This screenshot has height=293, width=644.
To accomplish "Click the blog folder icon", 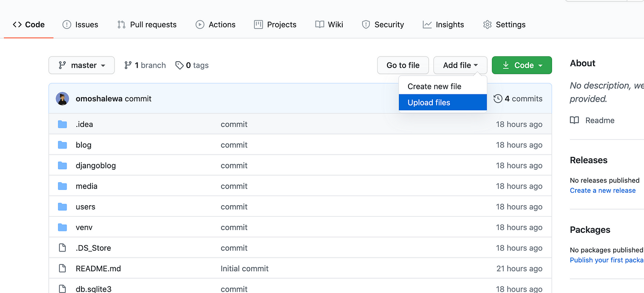I will point(63,145).
